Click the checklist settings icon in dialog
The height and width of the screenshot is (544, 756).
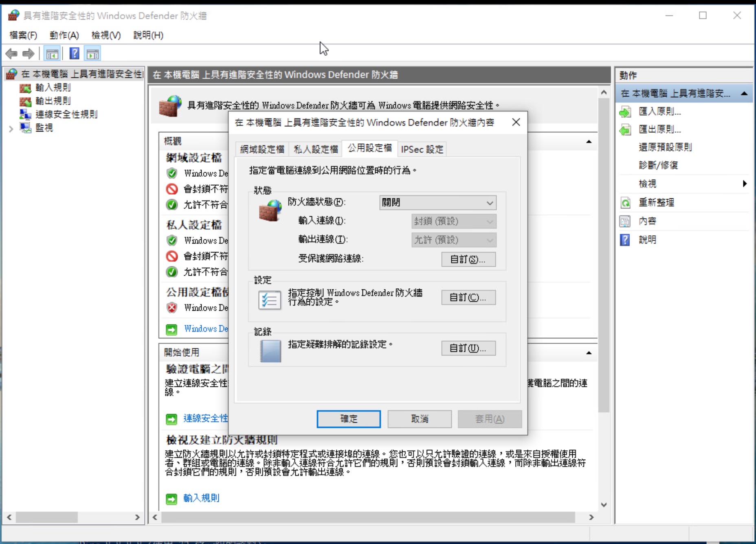pyautogui.click(x=269, y=300)
